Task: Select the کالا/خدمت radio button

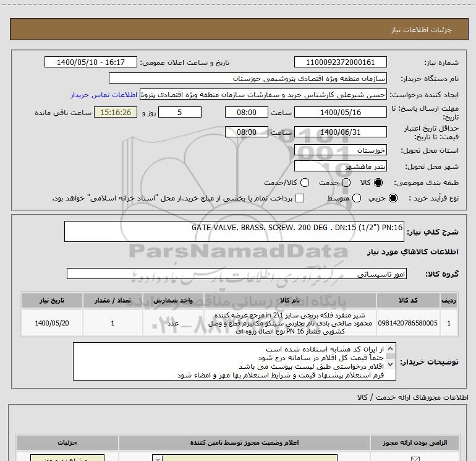Action: click(305, 183)
